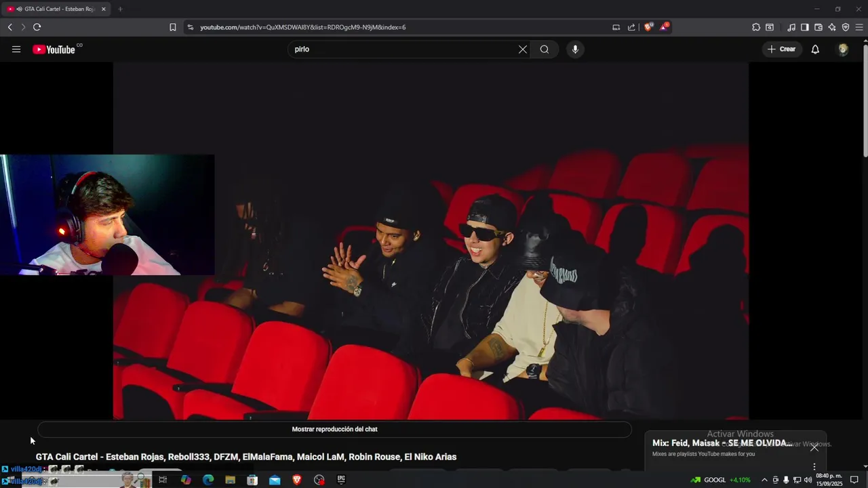Select the browser address bar URL
868x488 pixels.
pos(303,27)
